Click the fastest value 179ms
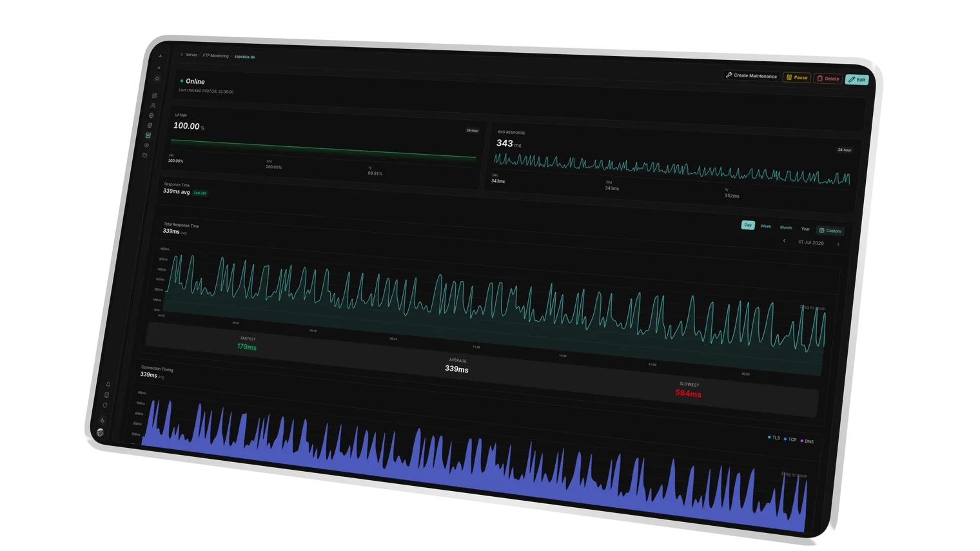 (246, 347)
